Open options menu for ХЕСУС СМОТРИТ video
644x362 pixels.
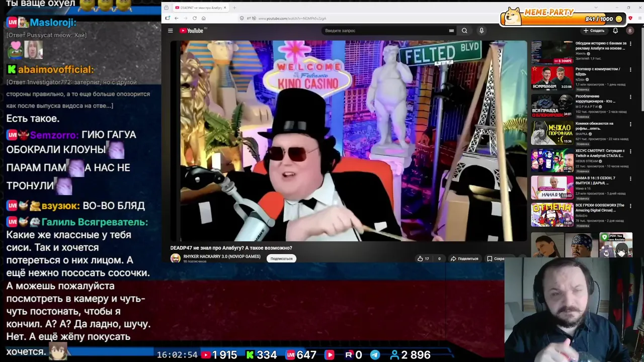[630, 151]
